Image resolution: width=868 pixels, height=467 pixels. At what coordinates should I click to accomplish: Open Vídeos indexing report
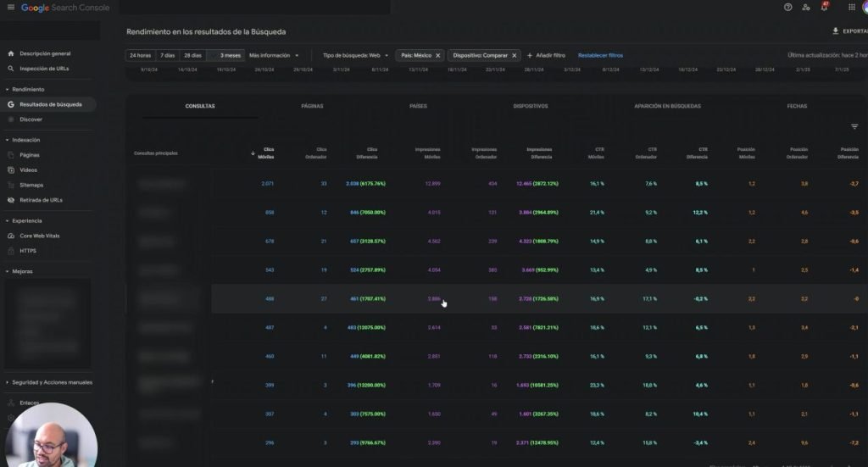point(28,170)
